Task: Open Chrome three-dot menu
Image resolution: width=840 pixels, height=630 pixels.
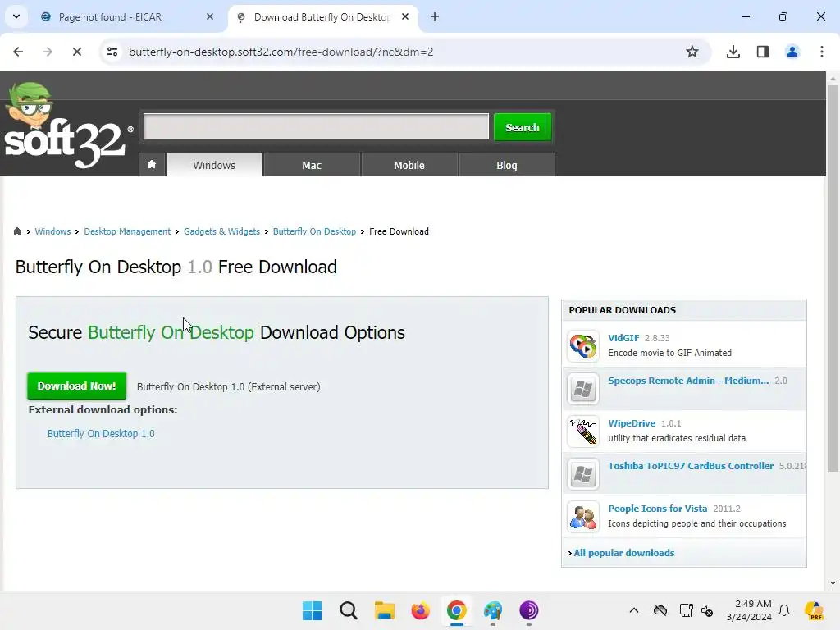Action: [822, 52]
